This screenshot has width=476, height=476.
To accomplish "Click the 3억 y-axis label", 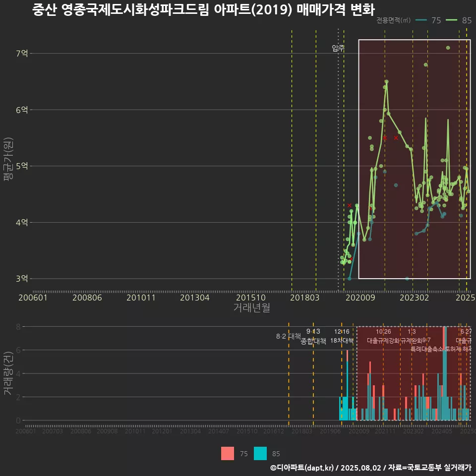I will pyautogui.click(x=22, y=279).
